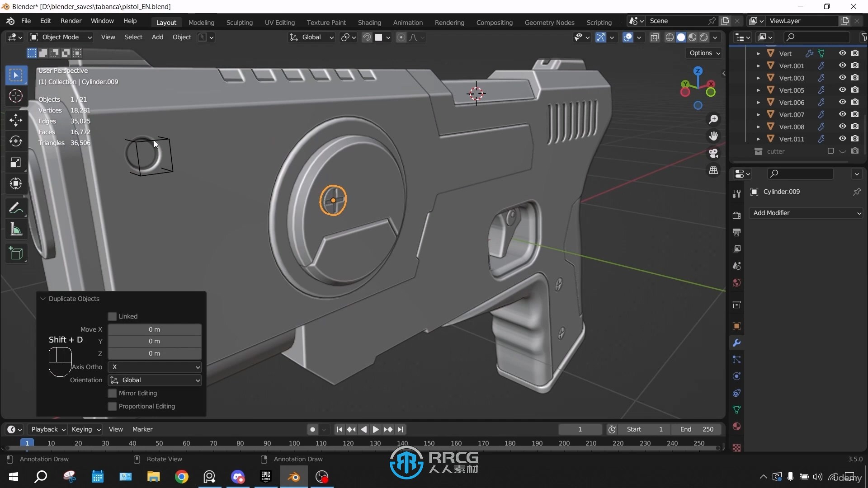Enable the Mirror Editing checkbox
The width and height of the screenshot is (868, 488).
click(x=113, y=393)
